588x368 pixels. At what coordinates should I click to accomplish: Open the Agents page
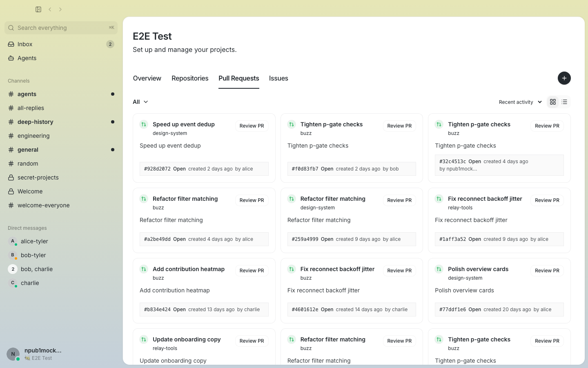point(61,58)
